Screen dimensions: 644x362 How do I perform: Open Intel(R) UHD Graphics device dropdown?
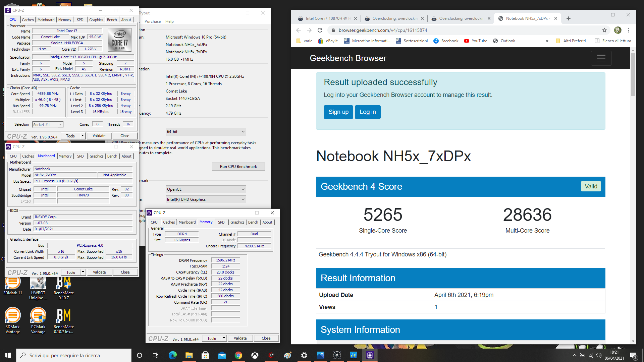tap(206, 199)
